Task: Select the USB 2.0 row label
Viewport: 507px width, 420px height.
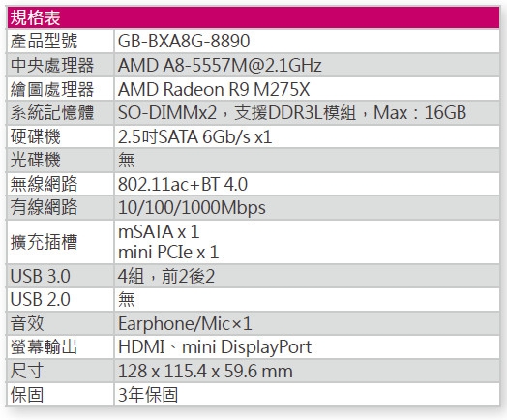Action: point(40,299)
